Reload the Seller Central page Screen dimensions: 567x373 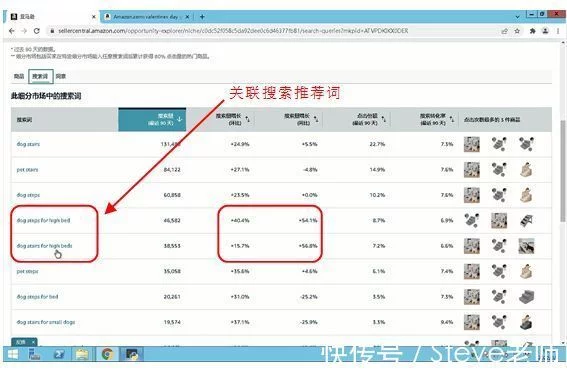tap(37, 31)
